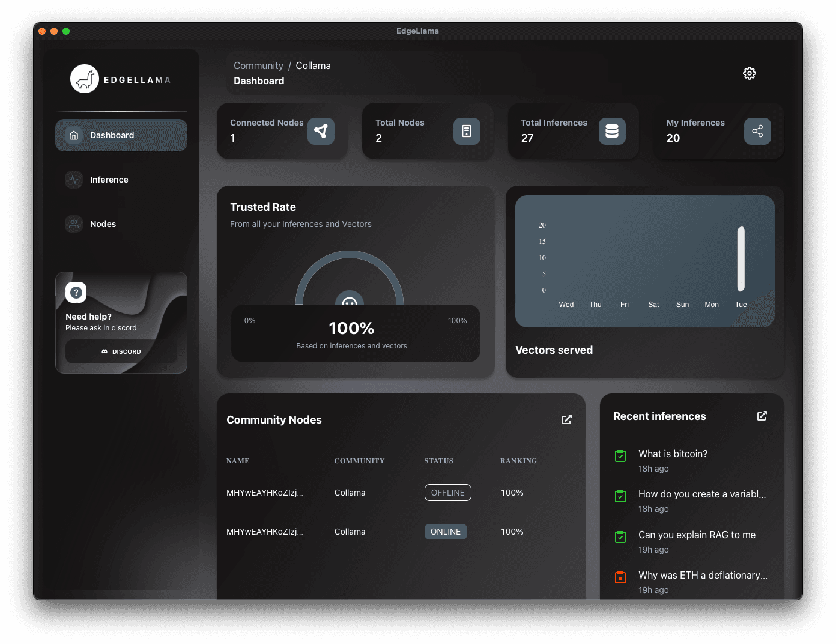Viewport: 836px width, 644px height.
Task: Click the Community breadcrumb link
Action: coord(258,65)
